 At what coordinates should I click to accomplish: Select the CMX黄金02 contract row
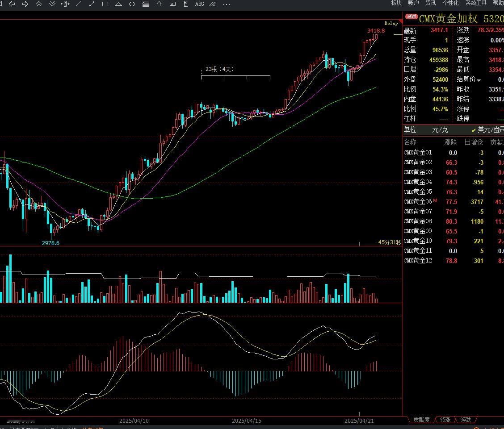pyautogui.click(x=454, y=162)
